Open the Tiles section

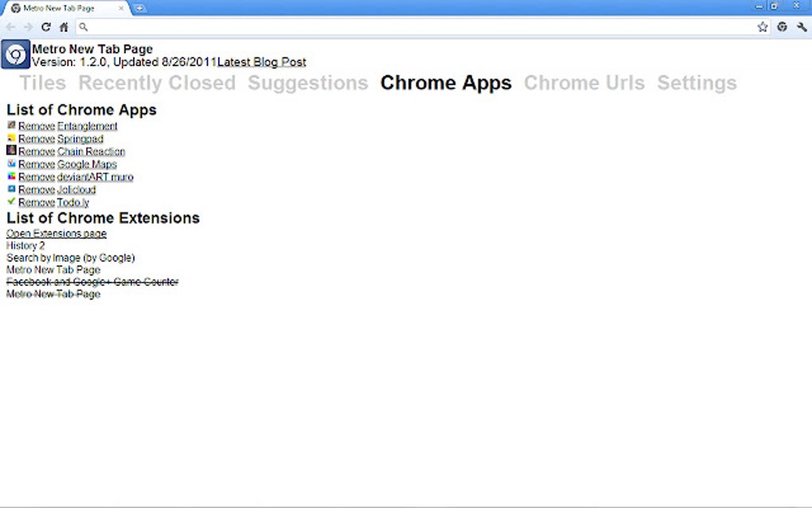pos(42,83)
